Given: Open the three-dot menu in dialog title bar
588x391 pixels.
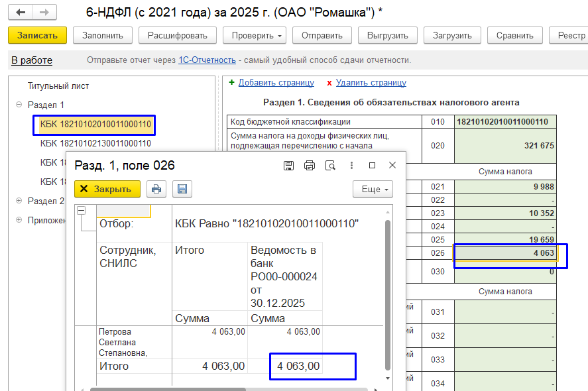Looking at the screenshot, I should 351,165.
